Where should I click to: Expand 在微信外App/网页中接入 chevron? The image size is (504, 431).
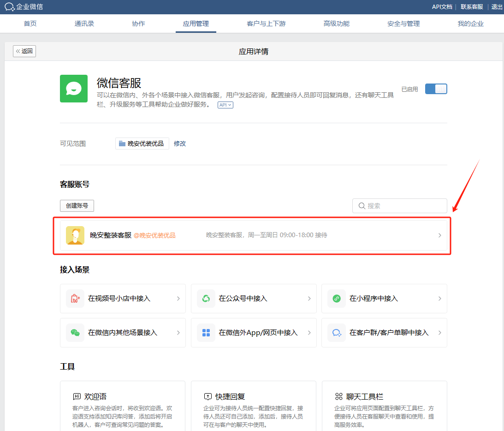309,333
